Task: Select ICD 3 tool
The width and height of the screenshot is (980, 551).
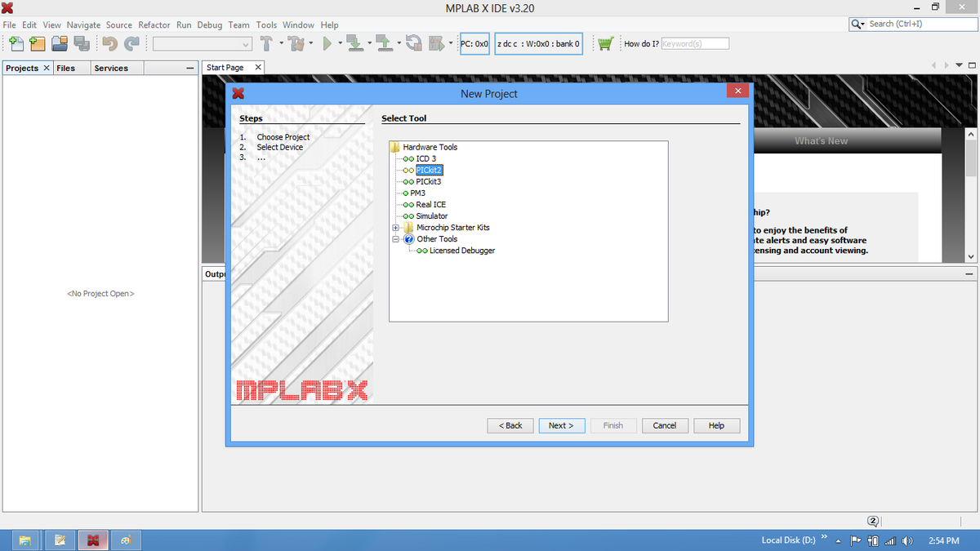Action: tap(425, 158)
